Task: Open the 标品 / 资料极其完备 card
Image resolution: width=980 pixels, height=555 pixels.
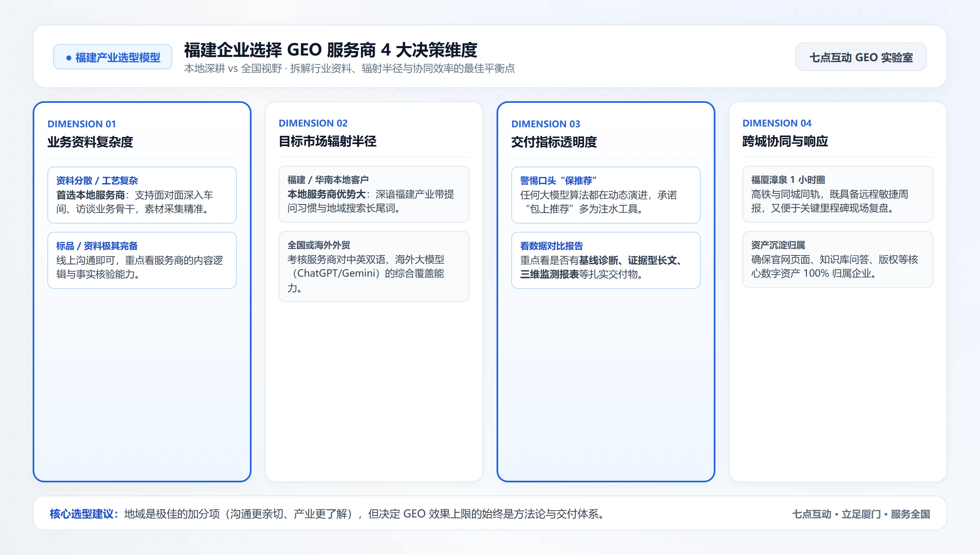Action: point(142,260)
